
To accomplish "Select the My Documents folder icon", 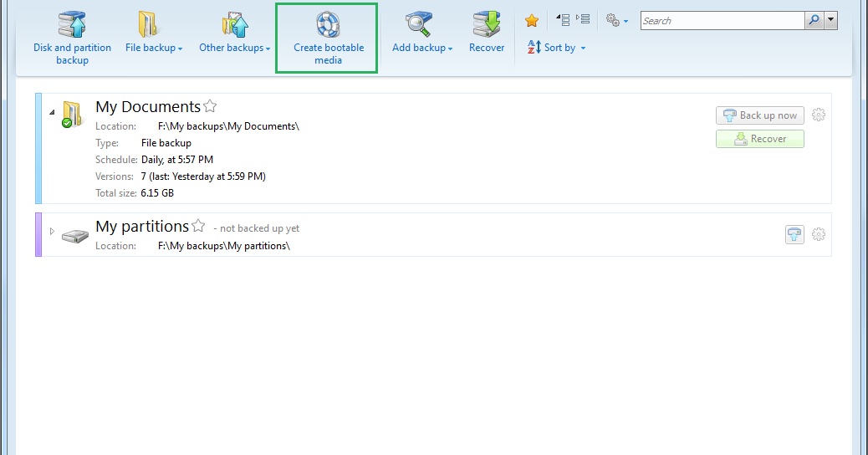I will pos(72,114).
